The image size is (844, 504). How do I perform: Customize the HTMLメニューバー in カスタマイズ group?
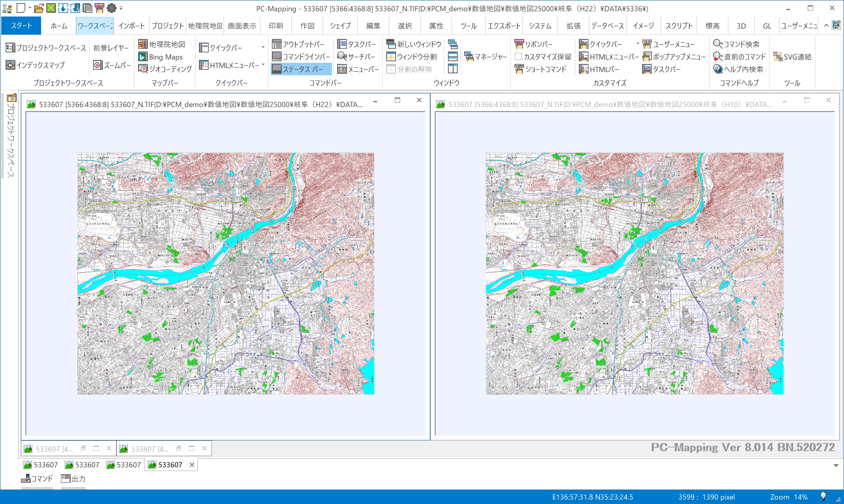coord(609,57)
